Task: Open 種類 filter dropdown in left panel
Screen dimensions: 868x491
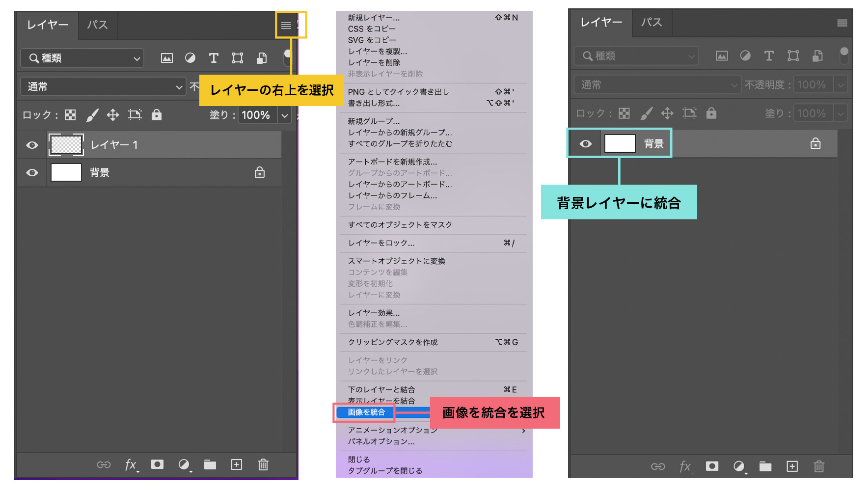Action: [82, 58]
